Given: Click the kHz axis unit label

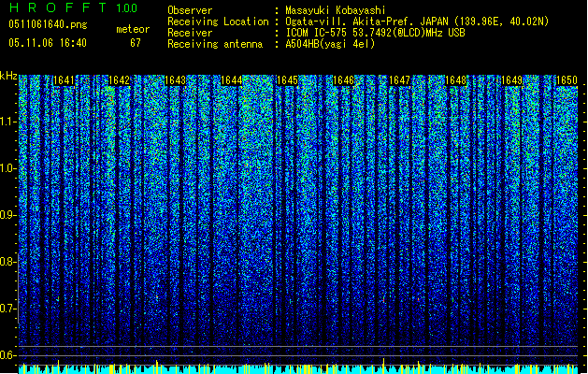Looking at the screenshot, I should 8,76.
